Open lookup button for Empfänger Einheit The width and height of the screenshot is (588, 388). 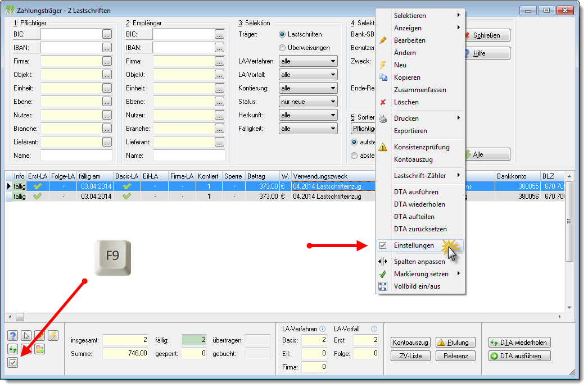click(x=220, y=88)
